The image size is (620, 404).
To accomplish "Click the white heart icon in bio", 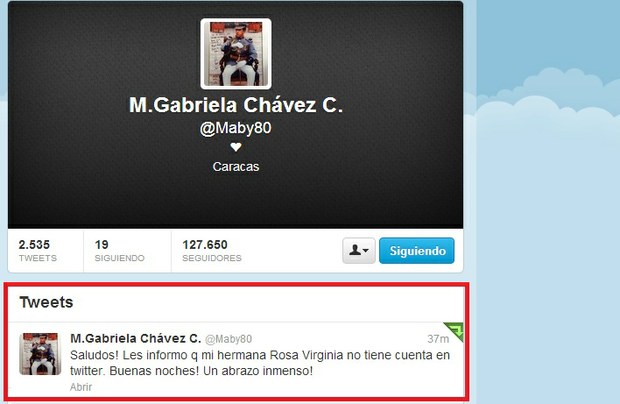I will pyautogui.click(x=236, y=147).
